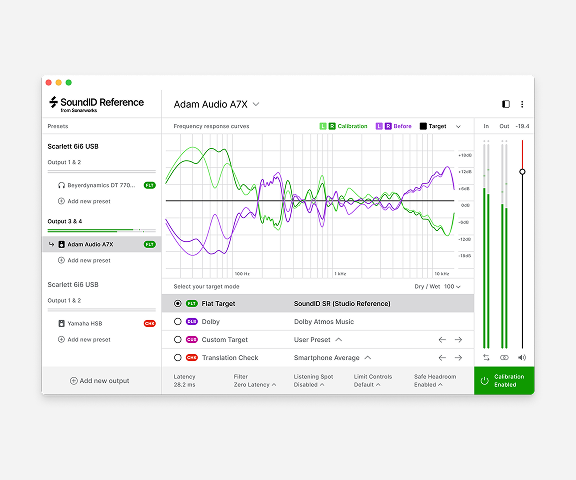Screen dimensions: 576x480
Task: Click the magenta badge beside Custom Target
Action: 192,340
